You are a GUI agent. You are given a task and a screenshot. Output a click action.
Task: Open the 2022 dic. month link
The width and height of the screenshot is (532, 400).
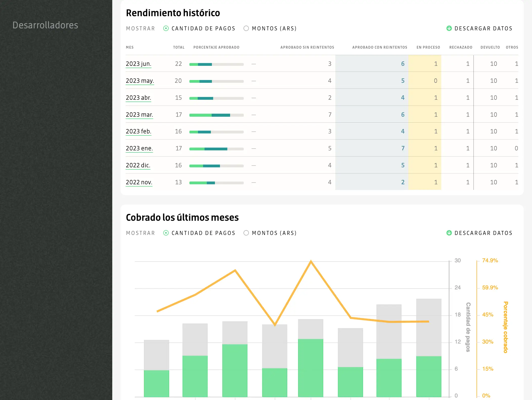tap(138, 165)
